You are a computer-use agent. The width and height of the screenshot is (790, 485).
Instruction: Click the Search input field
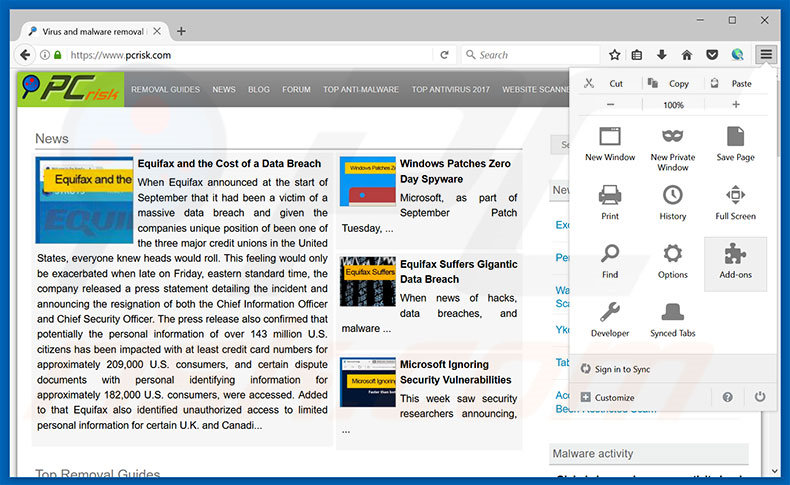[x=532, y=55]
